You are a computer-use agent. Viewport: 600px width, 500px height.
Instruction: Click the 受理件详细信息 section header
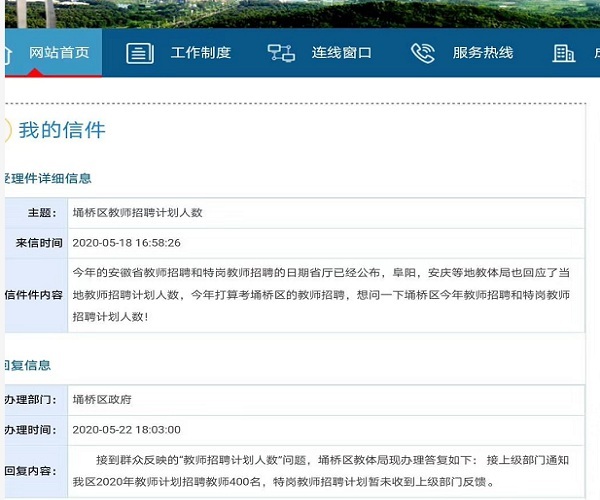[48, 178]
